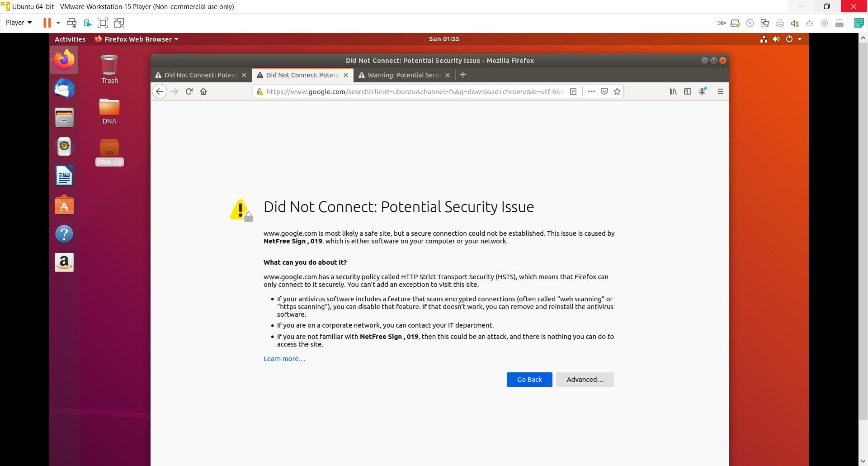The width and height of the screenshot is (868, 466).
Task: Click the VMware window vertical scrollbar
Action: pos(863,226)
